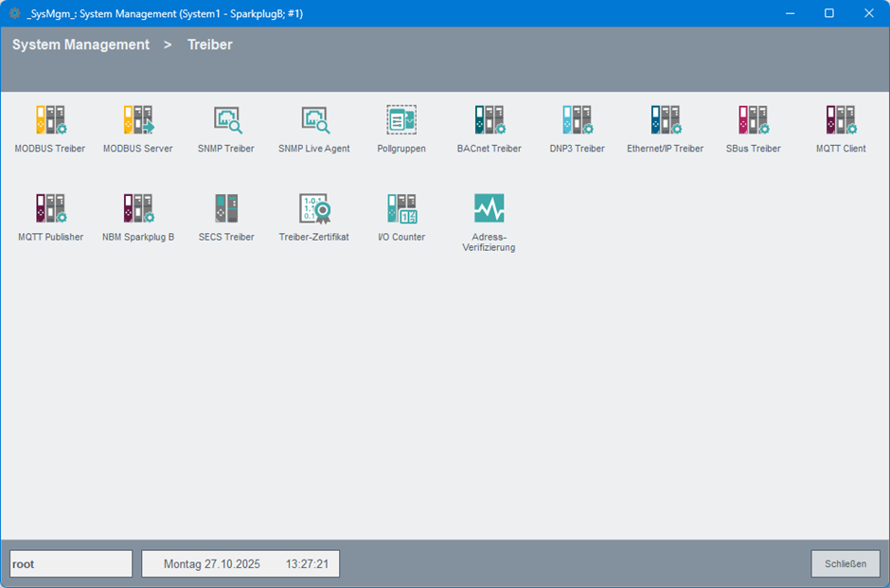Open the SBus Treiber icon
The height and width of the screenshot is (588, 890).
tap(753, 120)
